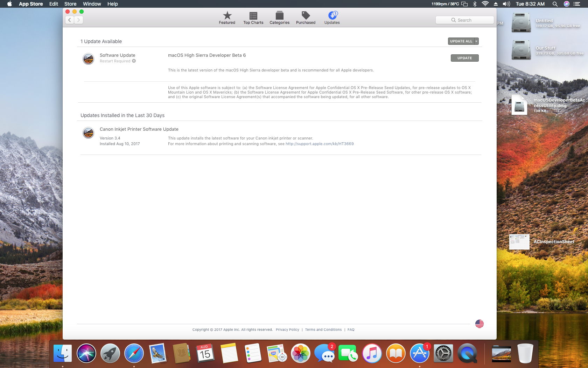The height and width of the screenshot is (368, 588).
Task: Open the Wi-Fi menu bar icon
Action: tap(485, 4)
